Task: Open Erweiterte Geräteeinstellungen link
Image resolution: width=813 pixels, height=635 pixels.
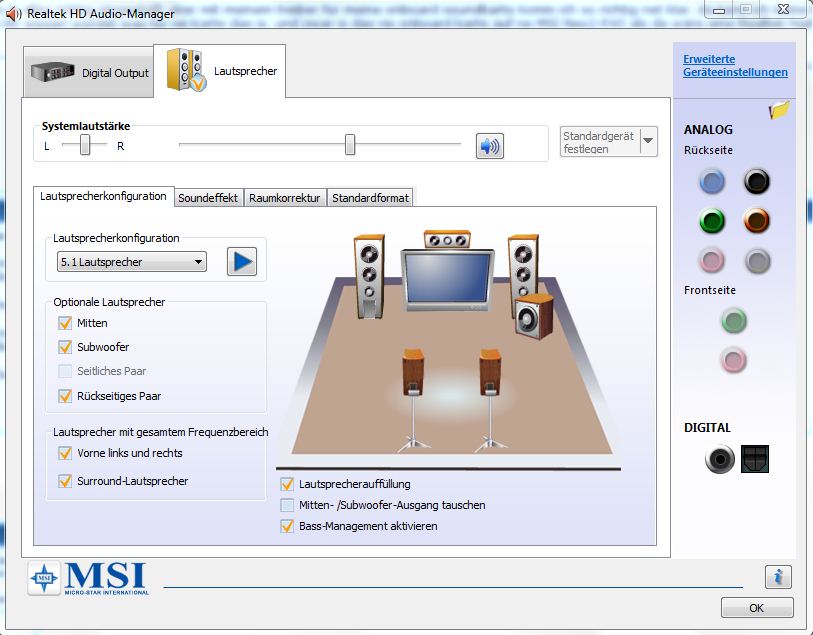Action: tap(735, 65)
